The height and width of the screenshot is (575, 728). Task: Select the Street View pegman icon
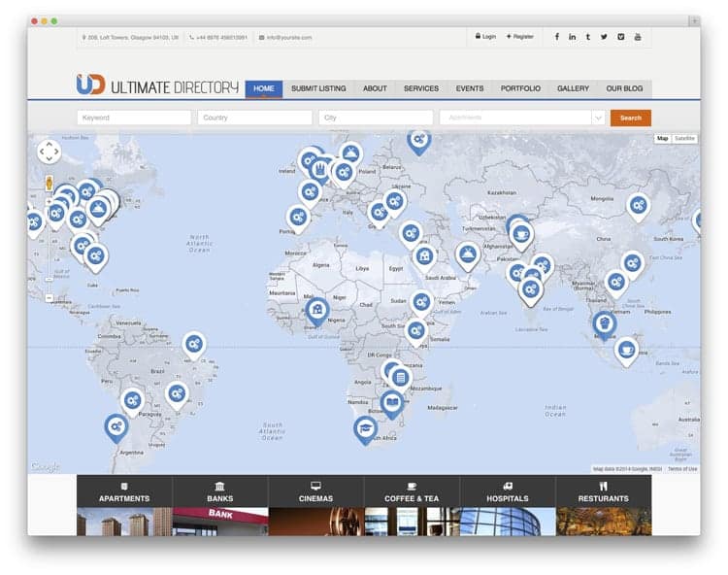click(x=50, y=183)
